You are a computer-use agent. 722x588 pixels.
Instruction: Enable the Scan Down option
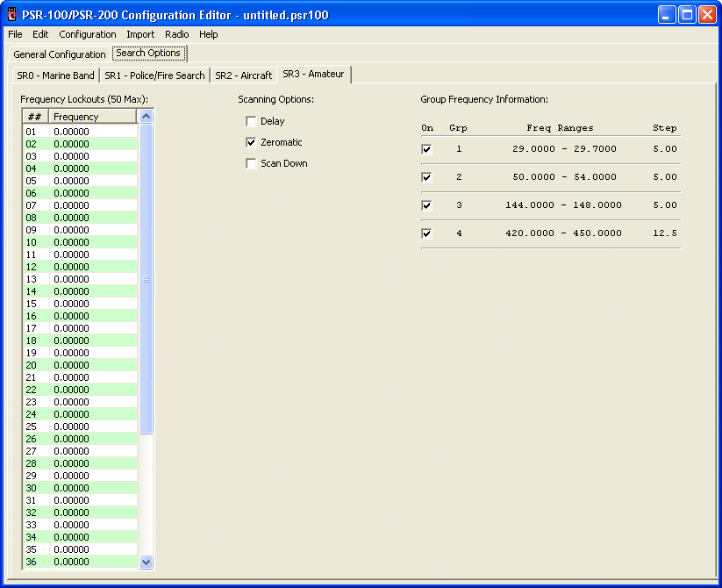click(252, 163)
